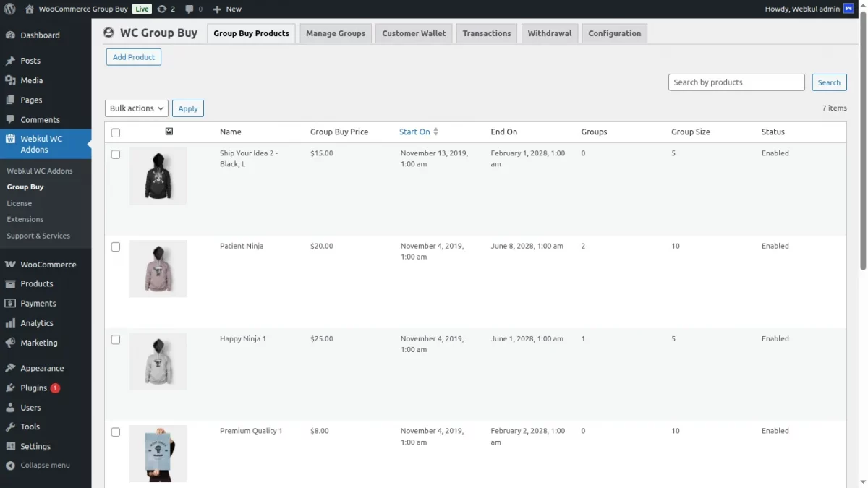Click the Search button next to the search box

tap(829, 82)
